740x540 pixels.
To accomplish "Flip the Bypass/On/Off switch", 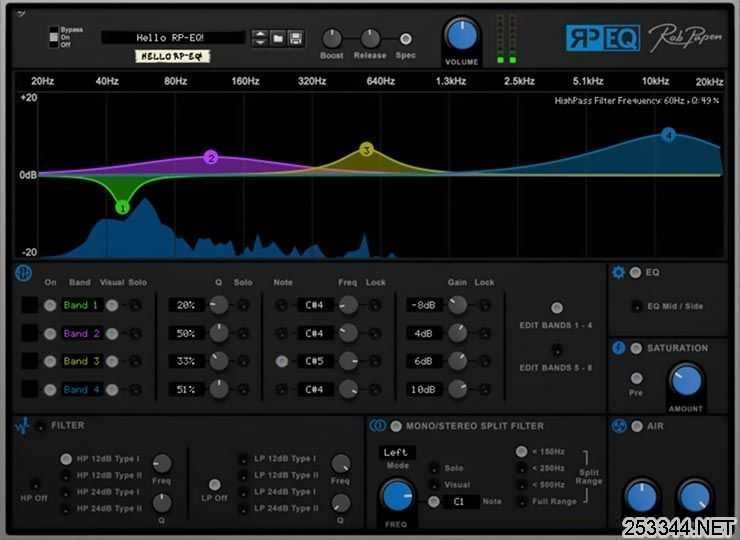I will tap(54, 37).
